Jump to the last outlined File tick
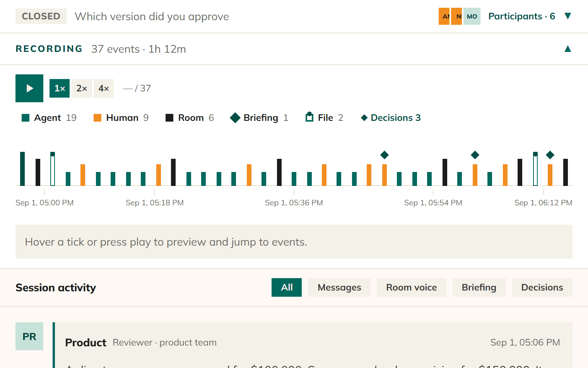 click(x=535, y=169)
